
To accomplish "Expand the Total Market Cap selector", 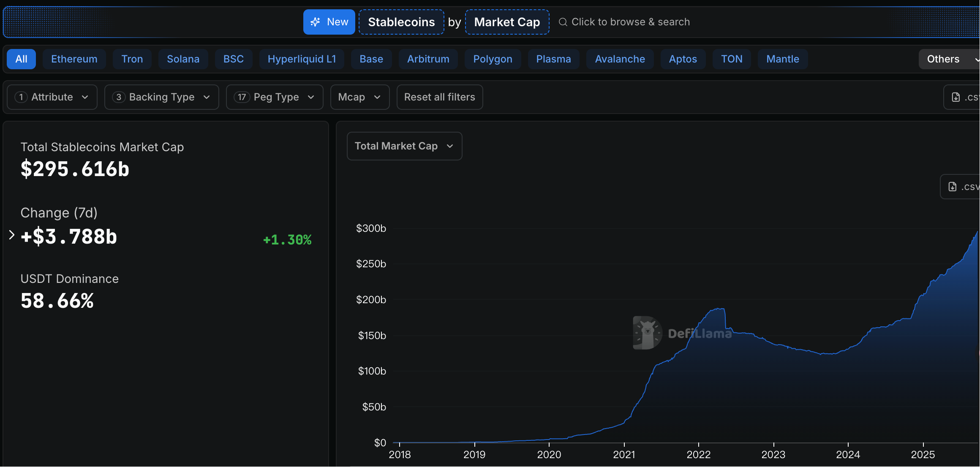I will pos(404,146).
